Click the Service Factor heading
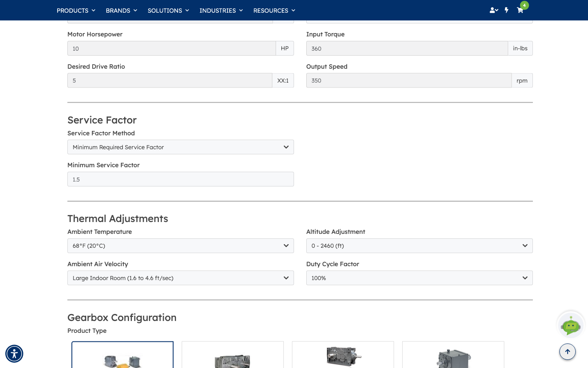Viewport: 588px width, 368px height. pyautogui.click(x=102, y=120)
